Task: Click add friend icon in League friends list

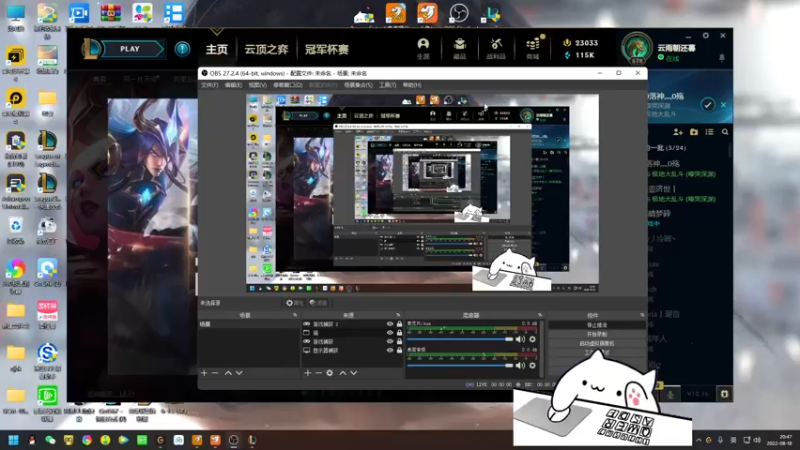Action: 678,132
